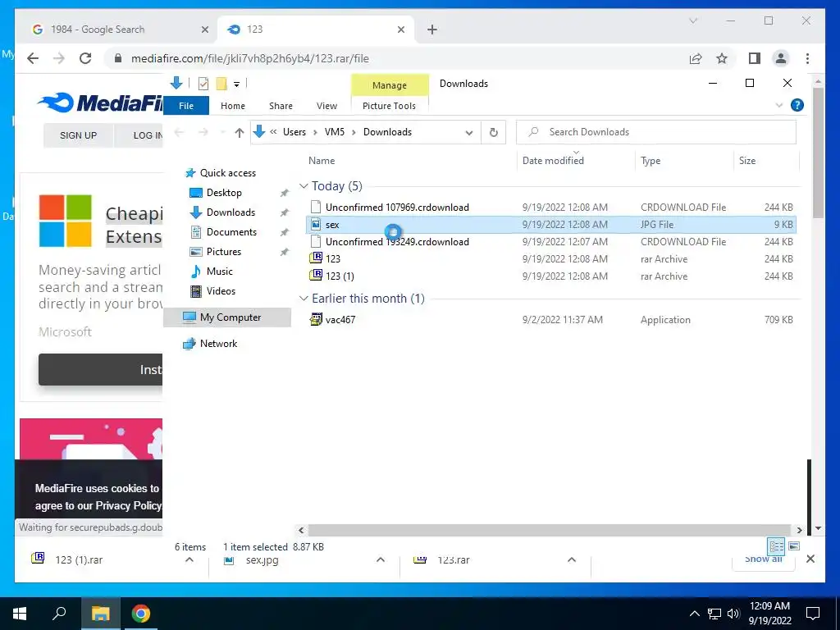Open the Share ribbon tab

pyautogui.click(x=281, y=106)
